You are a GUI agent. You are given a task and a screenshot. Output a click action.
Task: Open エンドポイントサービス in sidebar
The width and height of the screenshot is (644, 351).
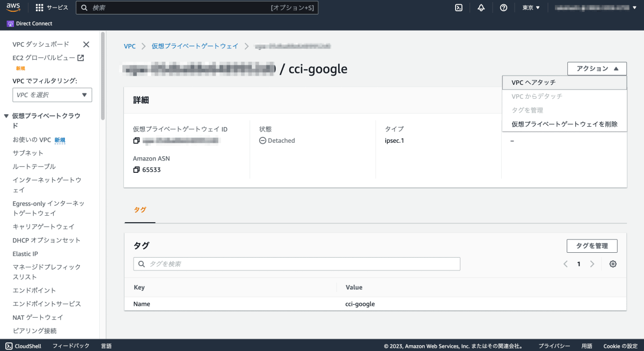(47, 304)
